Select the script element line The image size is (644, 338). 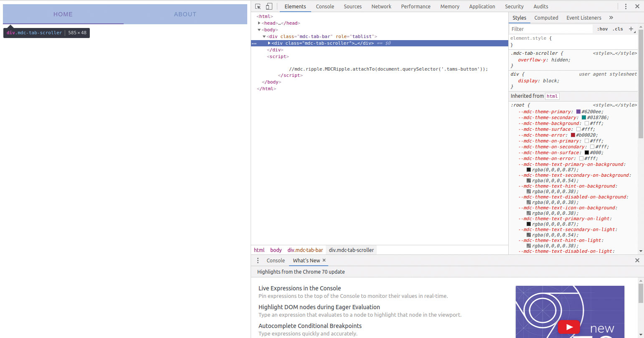[x=278, y=56]
